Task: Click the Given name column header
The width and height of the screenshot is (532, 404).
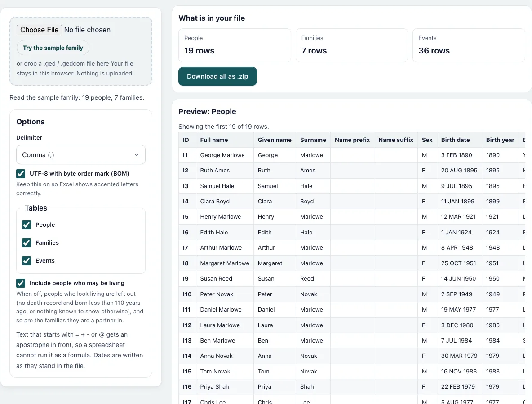Action: pos(275,140)
